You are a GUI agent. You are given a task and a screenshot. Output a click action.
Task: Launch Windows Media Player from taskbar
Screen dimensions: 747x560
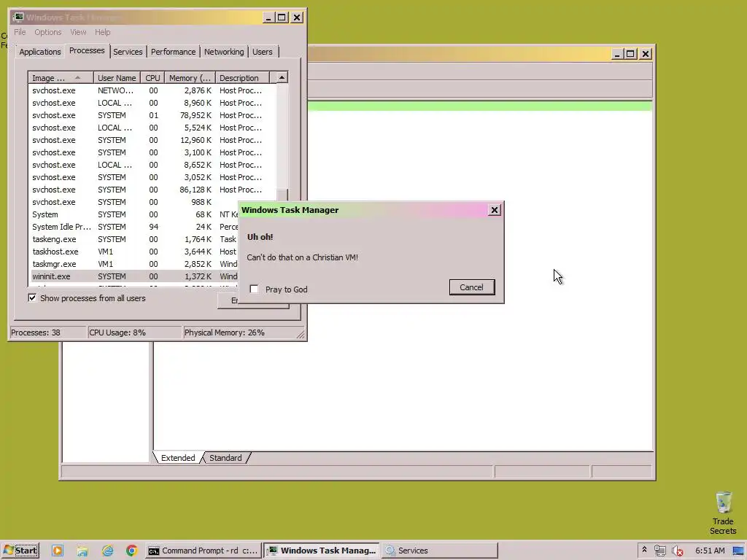(57, 551)
